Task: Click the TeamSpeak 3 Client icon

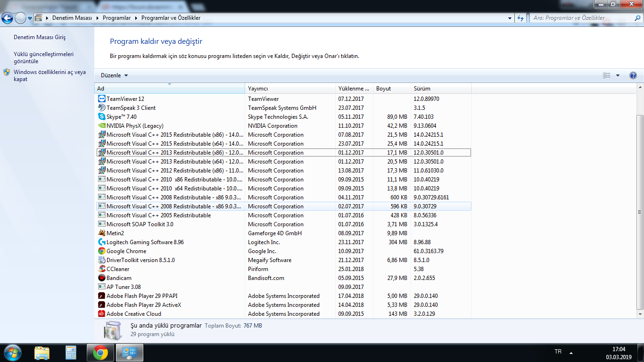Action: tap(101, 108)
